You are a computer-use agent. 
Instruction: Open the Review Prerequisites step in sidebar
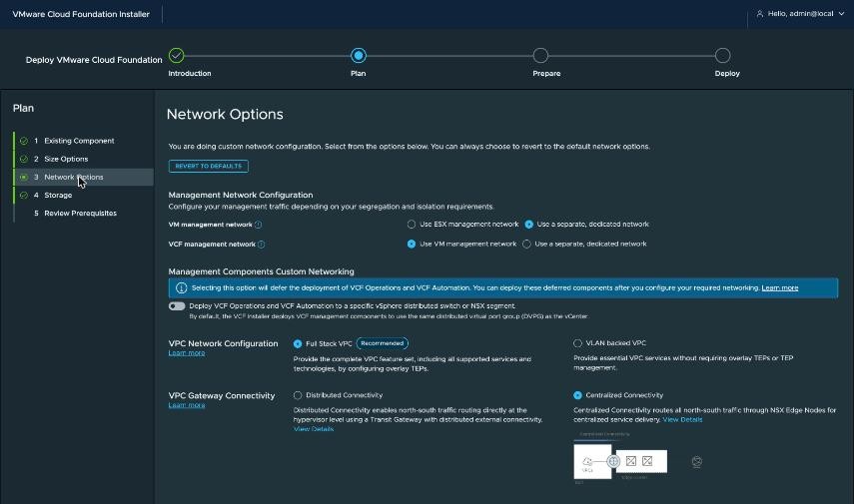pyautogui.click(x=83, y=213)
